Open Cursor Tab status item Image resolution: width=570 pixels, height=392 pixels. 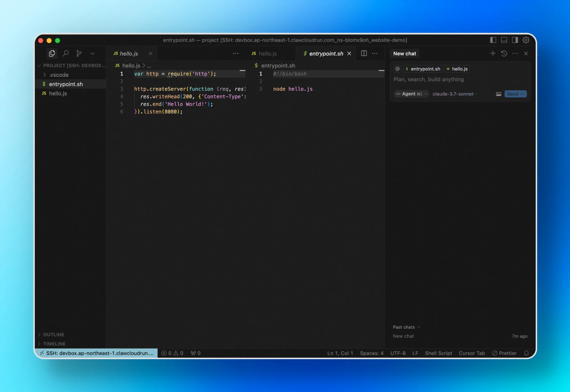[472, 353]
